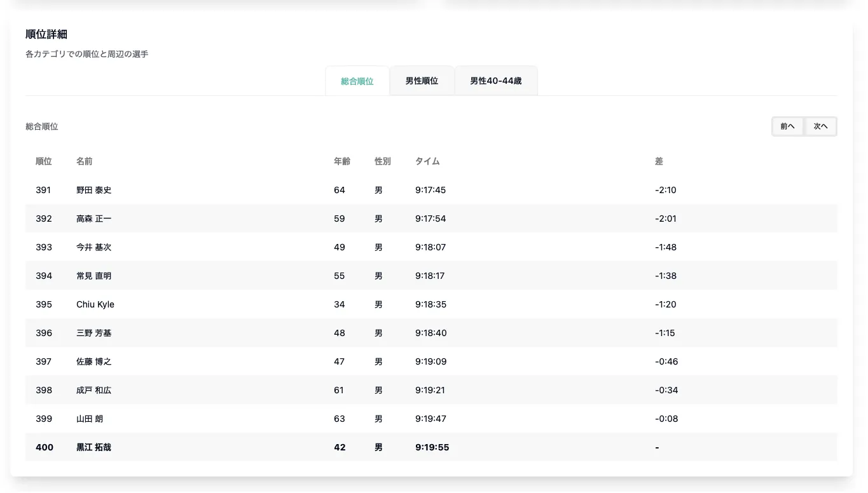Select runner 山田 朗 in row 399
Image resolution: width=868 pixels, height=493 pixels.
(90, 419)
